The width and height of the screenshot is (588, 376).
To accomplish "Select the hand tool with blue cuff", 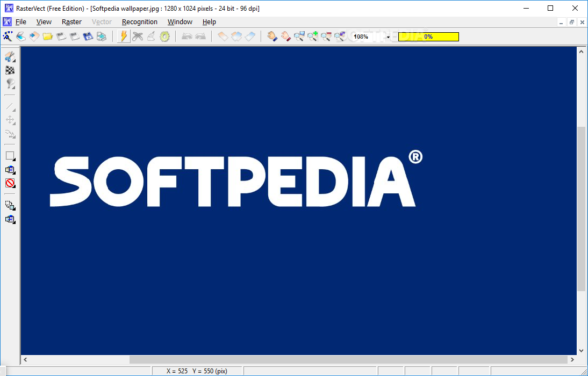I will click(273, 37).
